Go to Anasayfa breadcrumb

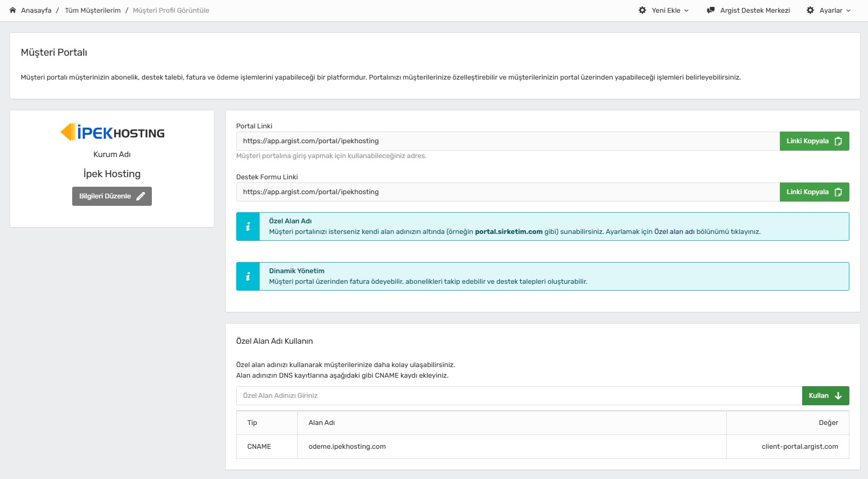click(x=36, y=10)
